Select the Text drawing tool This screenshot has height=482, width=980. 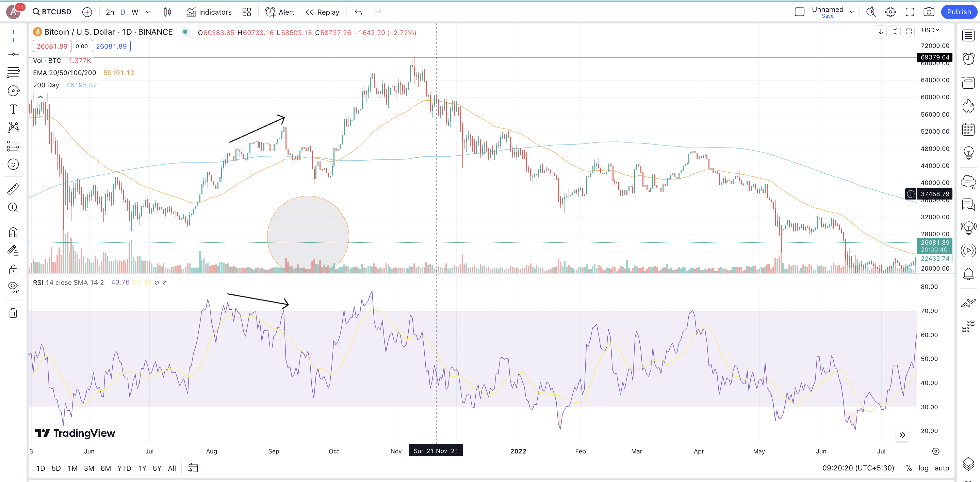pyautogui.click(x=13, y=109)
